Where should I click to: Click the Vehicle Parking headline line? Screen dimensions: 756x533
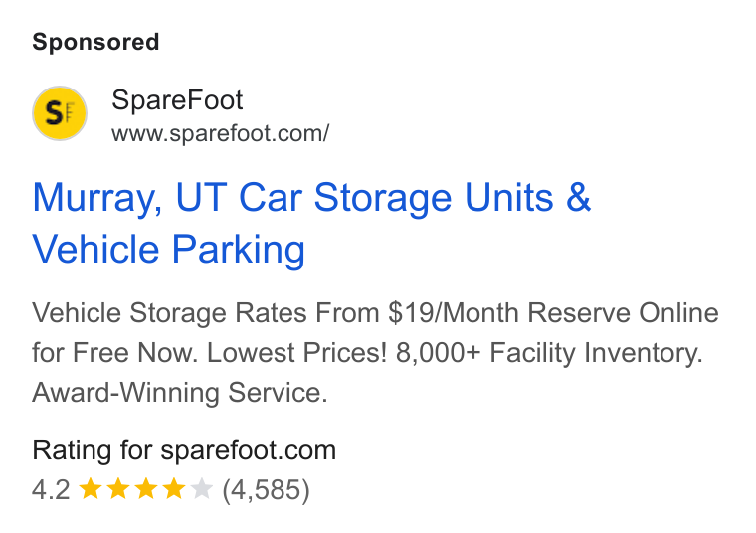point(169,250)
